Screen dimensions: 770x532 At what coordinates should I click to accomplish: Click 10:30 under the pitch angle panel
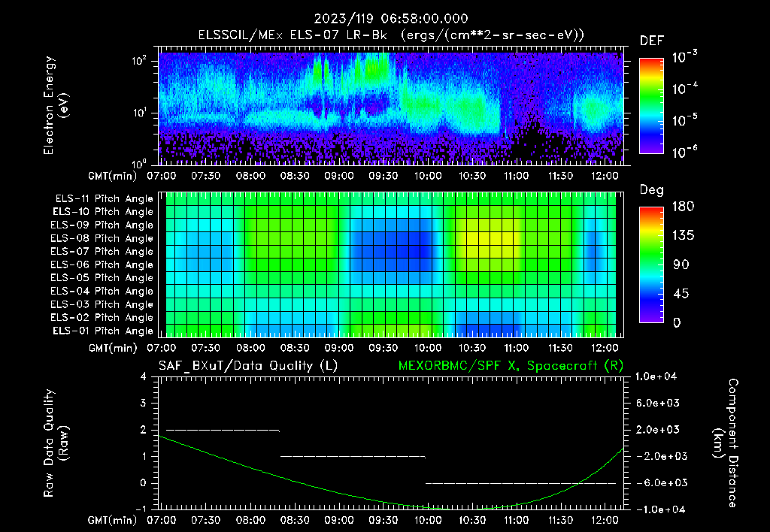click(x=472, y=348)
